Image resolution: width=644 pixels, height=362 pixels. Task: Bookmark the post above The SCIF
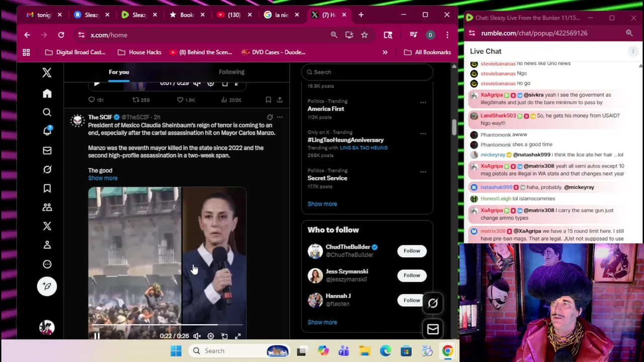pyautogui.click(x=268, y=100)
